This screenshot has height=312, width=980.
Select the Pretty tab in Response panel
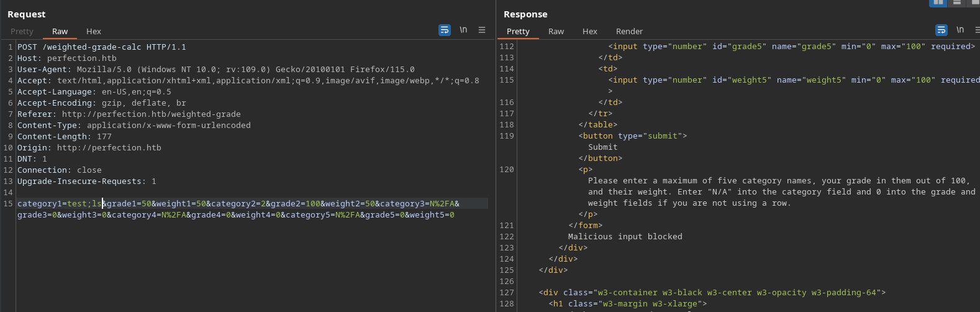[x=518, y=31]
